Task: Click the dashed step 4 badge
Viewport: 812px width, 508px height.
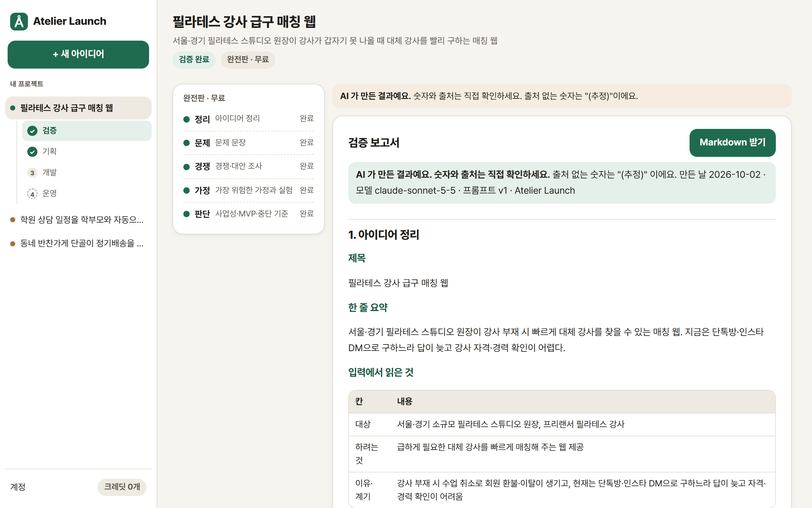Action: 32,194
